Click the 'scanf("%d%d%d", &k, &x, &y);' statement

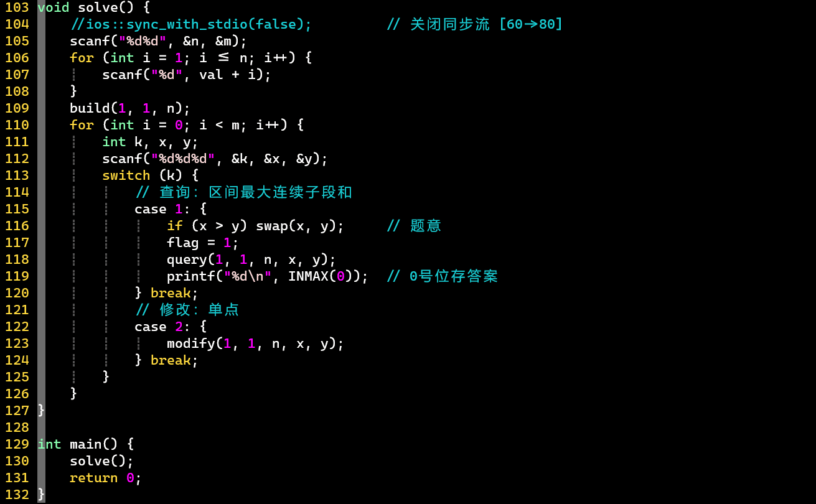click(x=215, y=159)
